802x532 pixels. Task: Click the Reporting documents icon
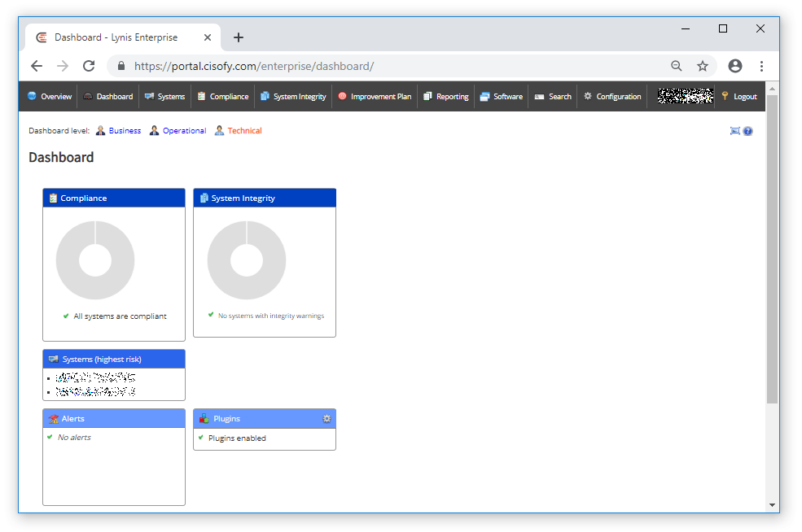(x=427, y=95)
